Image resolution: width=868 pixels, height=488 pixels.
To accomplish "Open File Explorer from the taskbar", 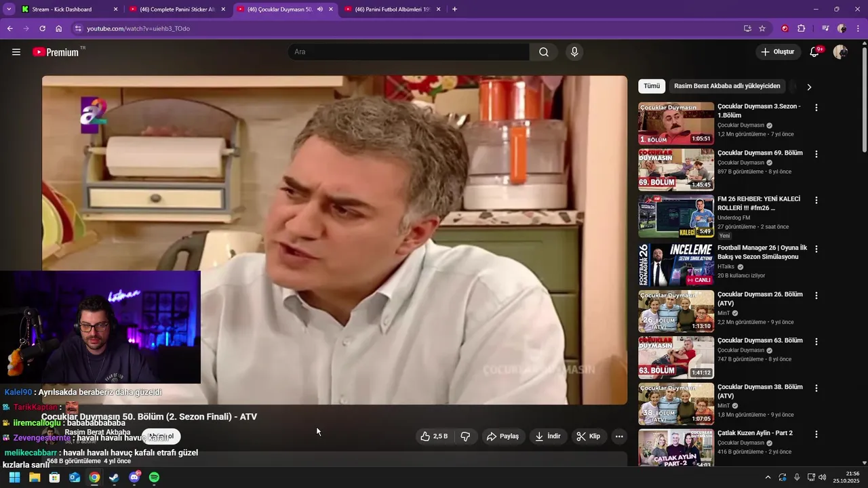I will tap(35, 477).
